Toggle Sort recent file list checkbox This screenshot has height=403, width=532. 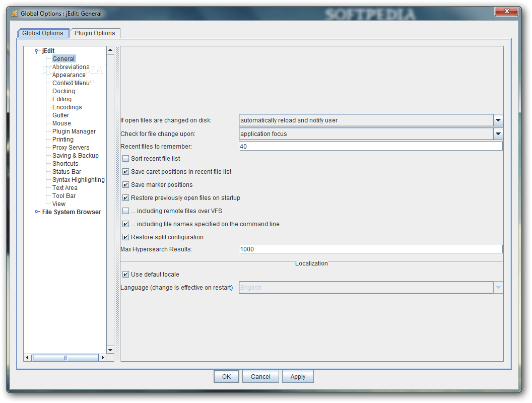125,158
